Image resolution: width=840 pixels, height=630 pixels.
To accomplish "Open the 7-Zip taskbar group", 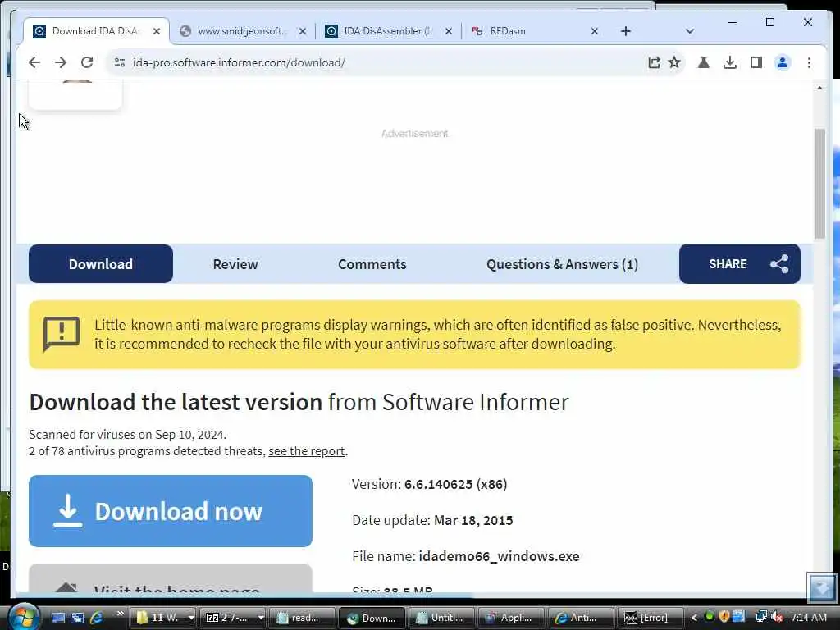I will click(x=233, y=618).
